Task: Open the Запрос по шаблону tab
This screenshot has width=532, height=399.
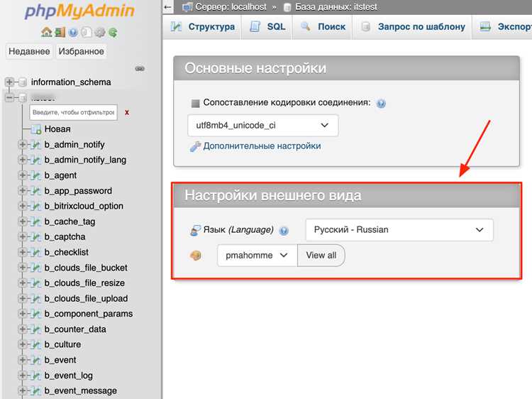Action: point(413,26)
